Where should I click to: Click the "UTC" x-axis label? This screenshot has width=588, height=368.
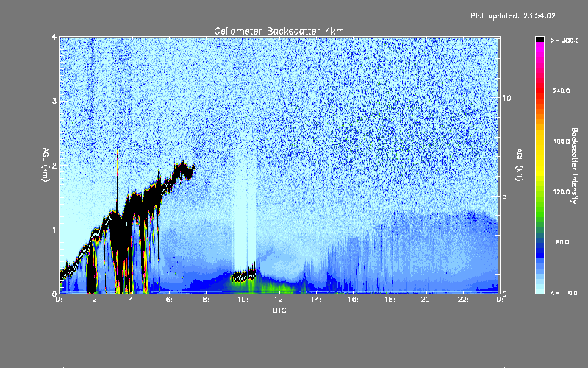coord(279,310)
